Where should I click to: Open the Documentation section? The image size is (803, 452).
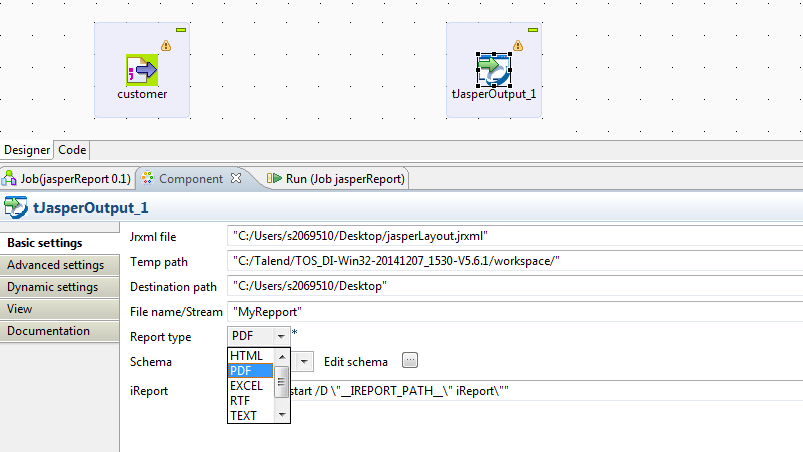pos(59,331)
